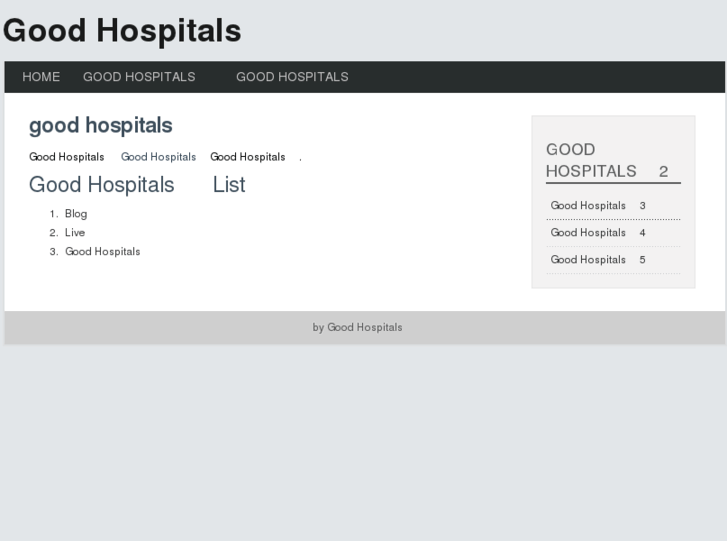
Task: Click the 'by Good Hospitals' footer credit
Action: (357, 328)
